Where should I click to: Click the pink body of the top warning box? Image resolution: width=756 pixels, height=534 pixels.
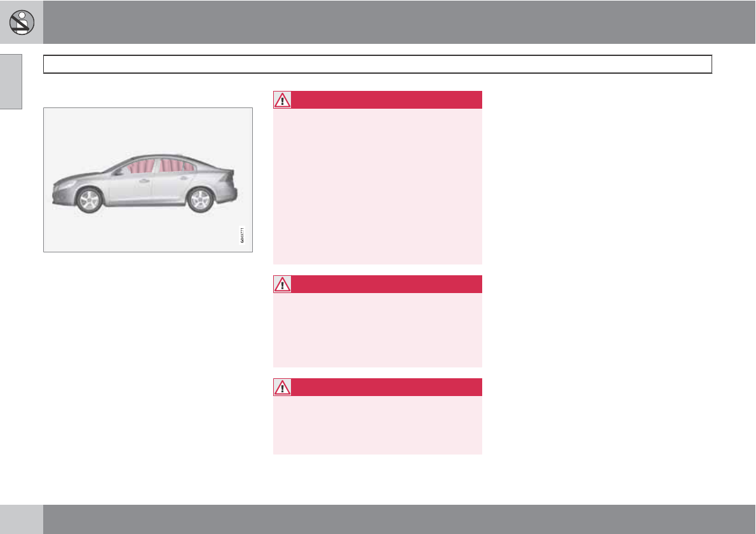tap(377, 186)
